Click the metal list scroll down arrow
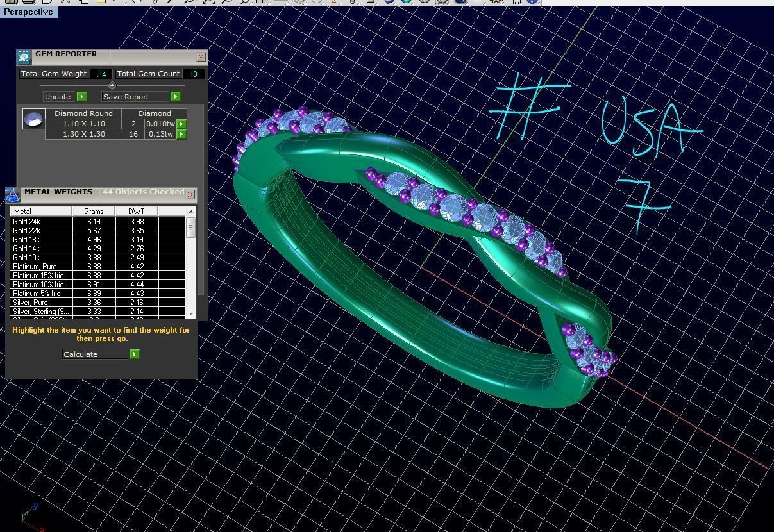 (190, 313)
